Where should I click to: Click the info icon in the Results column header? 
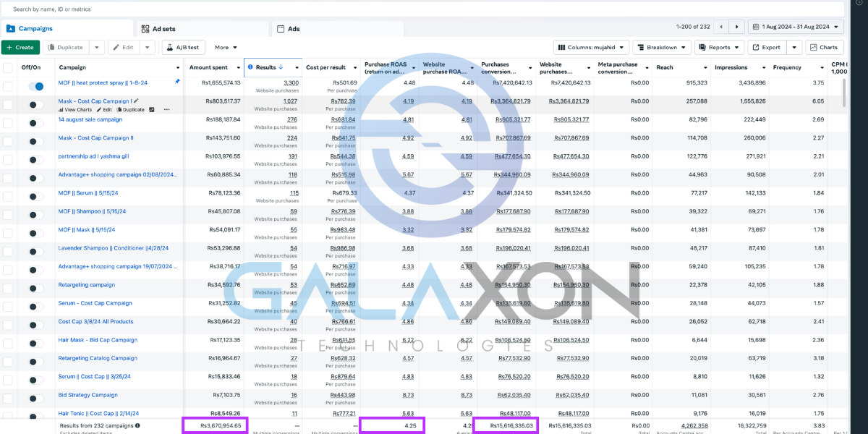250,67
